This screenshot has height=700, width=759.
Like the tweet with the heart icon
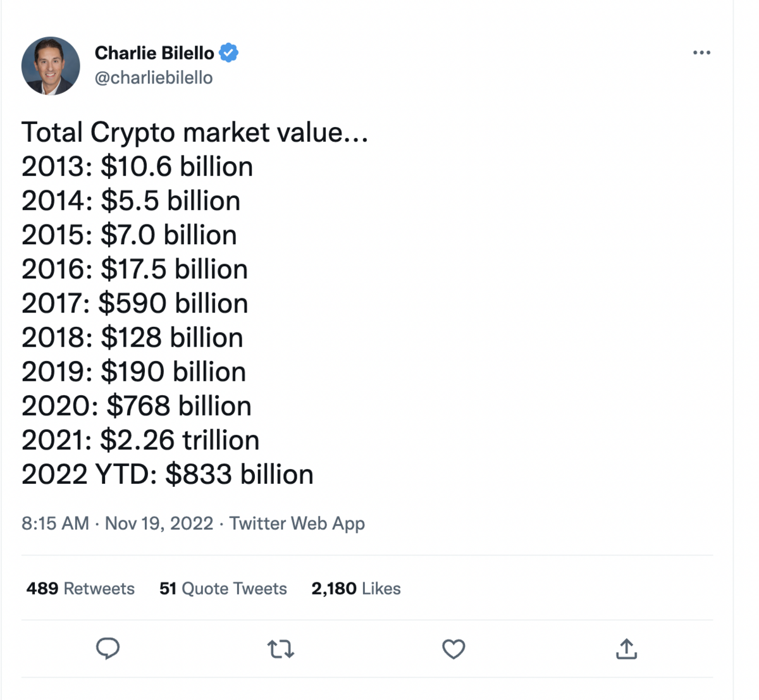[453, 649]
